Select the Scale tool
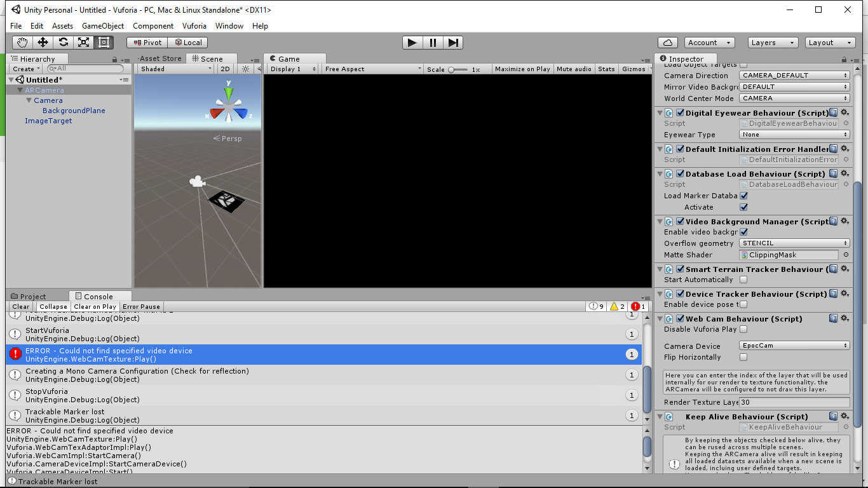Image resolution: width=868 pixels, height=488 pixels. [x=83, y=43]
